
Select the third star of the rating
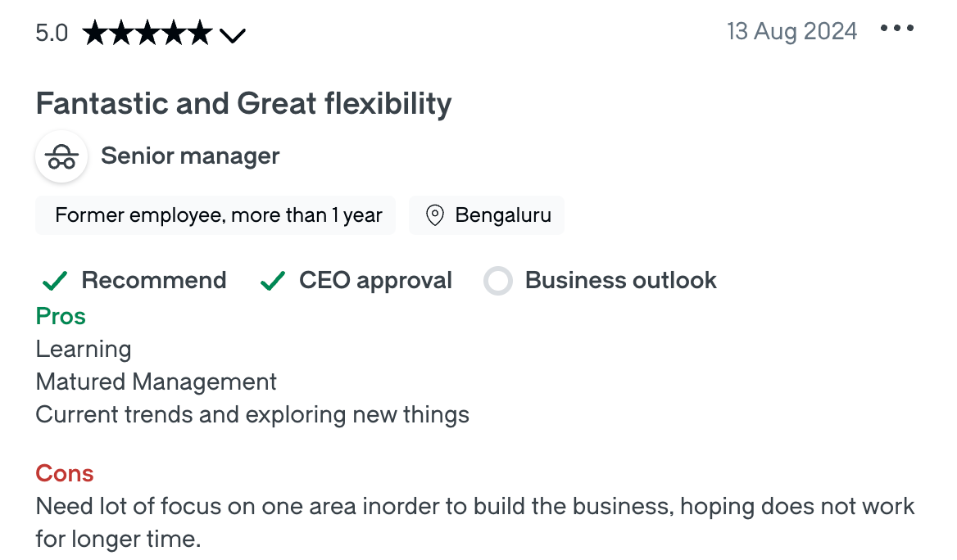coord(147,32)
